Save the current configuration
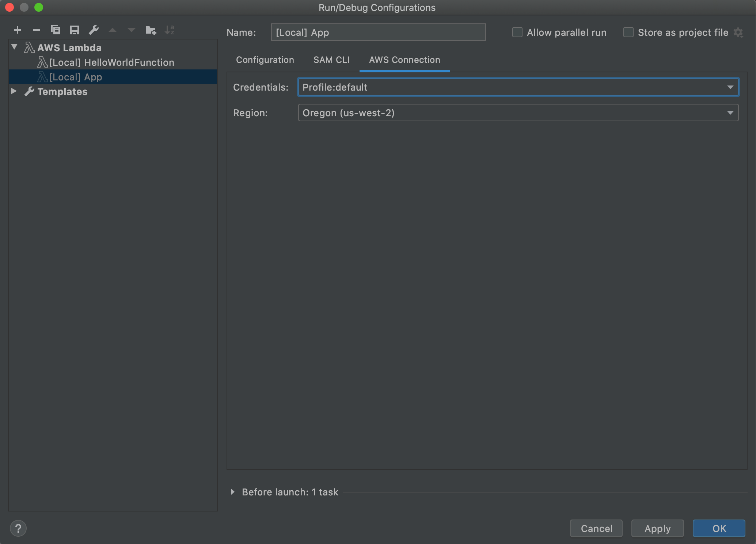This screenshot has height=544, width=756. [x=75, y=30]
